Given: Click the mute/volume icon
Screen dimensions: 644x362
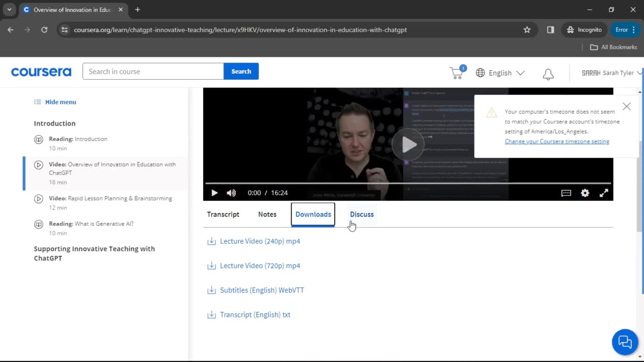Looking at the screenshot, I should pos(231,193).
